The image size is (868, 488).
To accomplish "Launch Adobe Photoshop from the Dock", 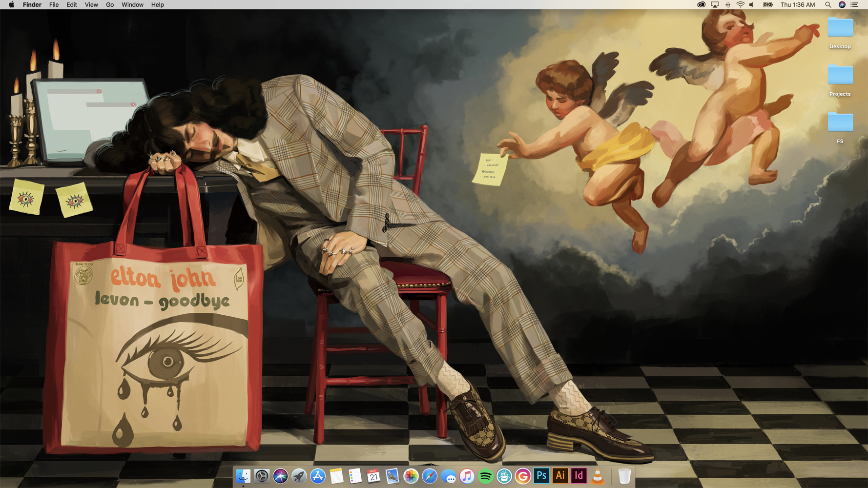I will point(541,476).
